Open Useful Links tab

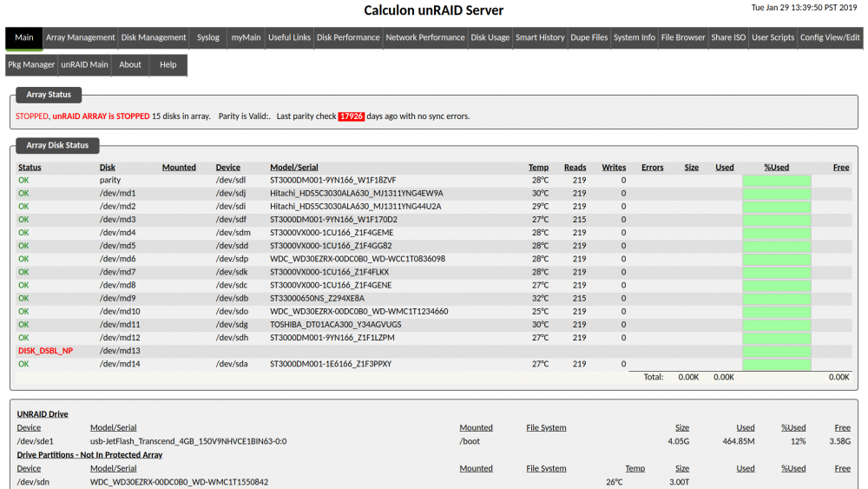290,37
